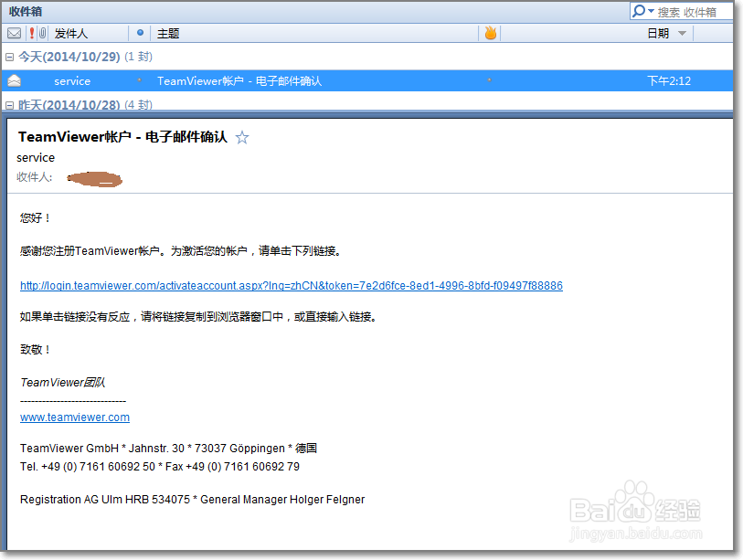The image size is (743, 560).
Task: Open the search scope dropdown arrow
Action: point(651,10)
